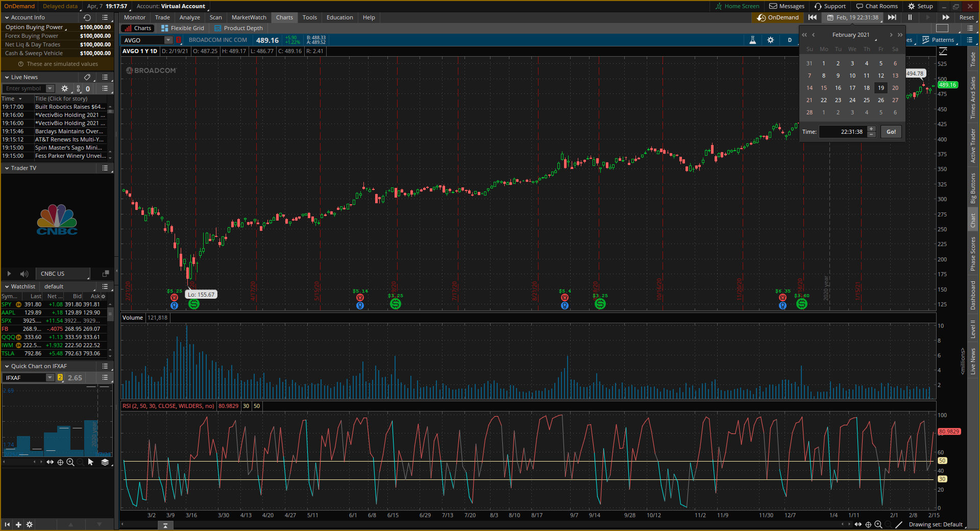This screenshot has width=980, height=531.
Task: Select the TSLA row in the watchlist
Action: pyautogui.click(x=54, y=353)
